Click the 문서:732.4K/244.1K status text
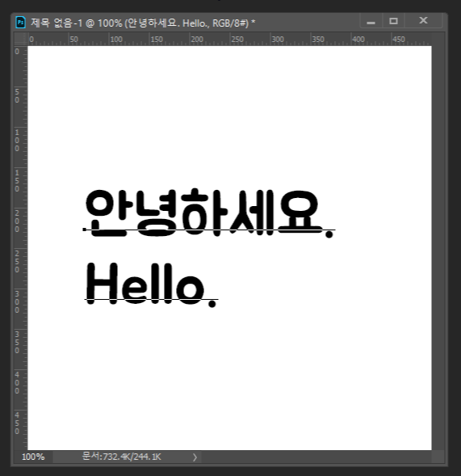461x476 pixels. pyautogui.click(x=122, y=457)
